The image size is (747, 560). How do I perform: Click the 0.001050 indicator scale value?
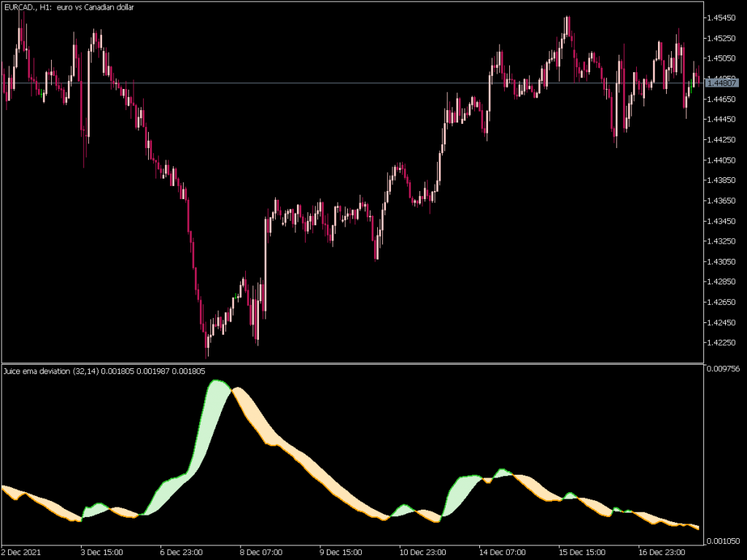[726, 541]
